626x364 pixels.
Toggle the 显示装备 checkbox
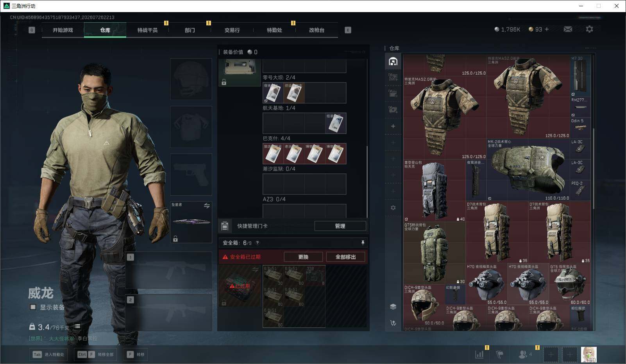(33, 307)
